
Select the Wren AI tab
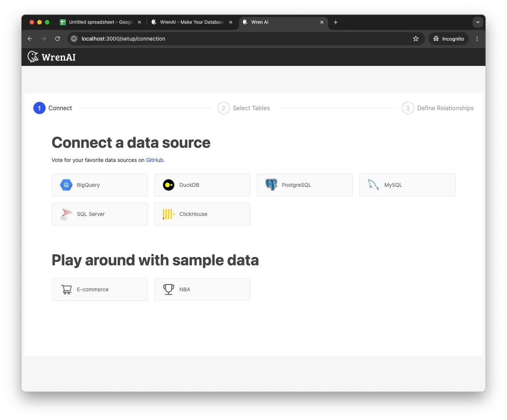[x=284, y=22]
